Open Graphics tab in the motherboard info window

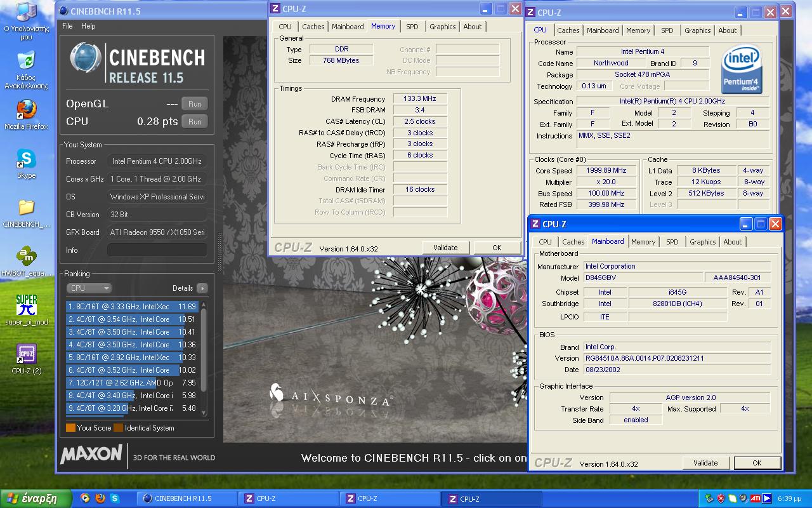[x=703, y=242]
